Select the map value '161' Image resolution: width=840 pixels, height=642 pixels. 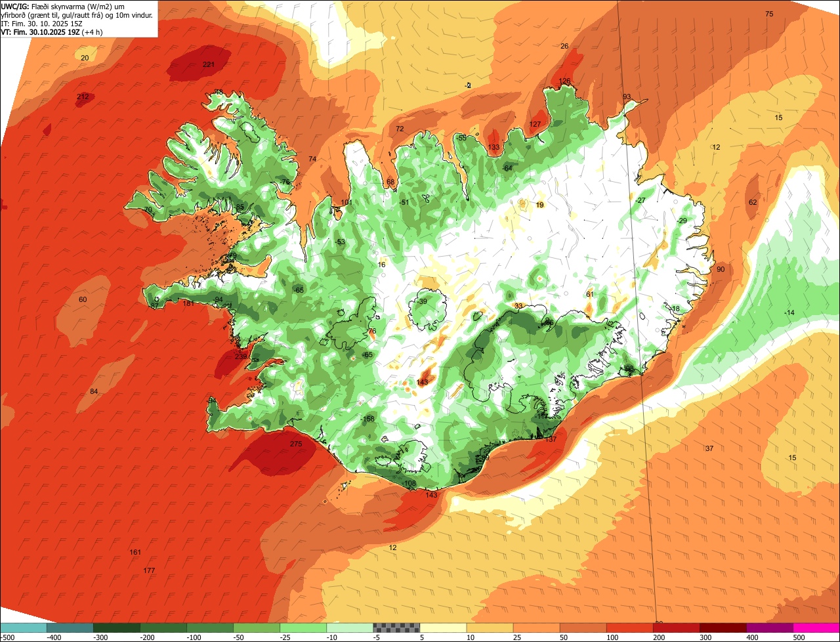pyautogui.click(x=135, y=552)
